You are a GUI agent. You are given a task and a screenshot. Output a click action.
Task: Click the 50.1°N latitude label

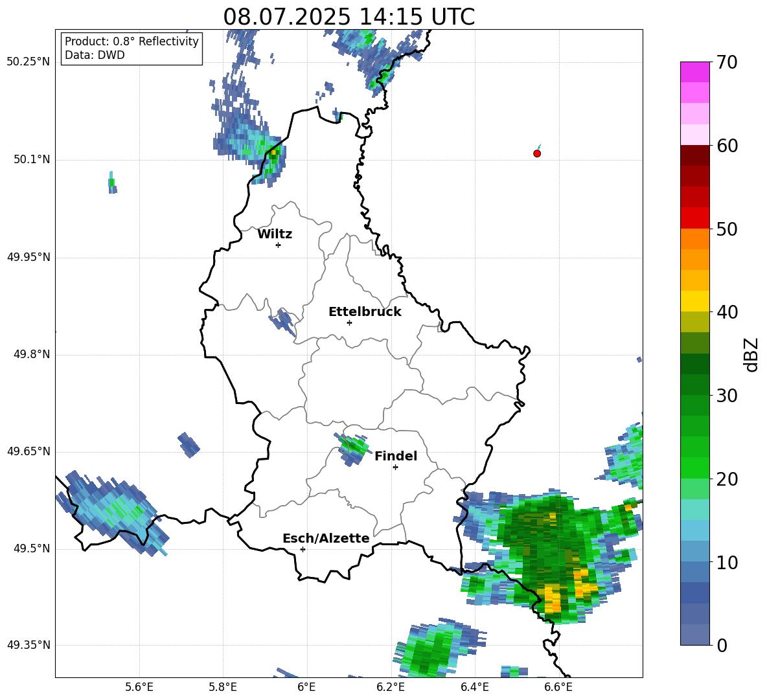click(x=32, y=160)
